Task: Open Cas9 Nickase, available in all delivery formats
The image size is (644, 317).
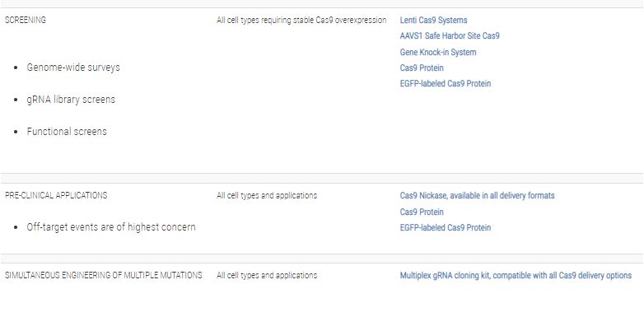Action: point(478,195)
